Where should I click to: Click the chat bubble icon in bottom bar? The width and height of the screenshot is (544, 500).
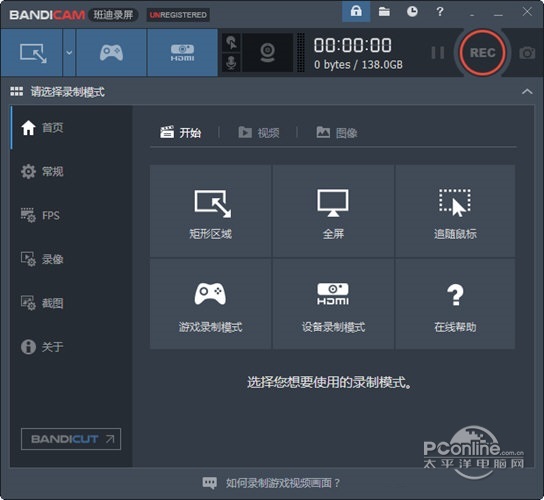pyautogui.click(x=210, y=483)
